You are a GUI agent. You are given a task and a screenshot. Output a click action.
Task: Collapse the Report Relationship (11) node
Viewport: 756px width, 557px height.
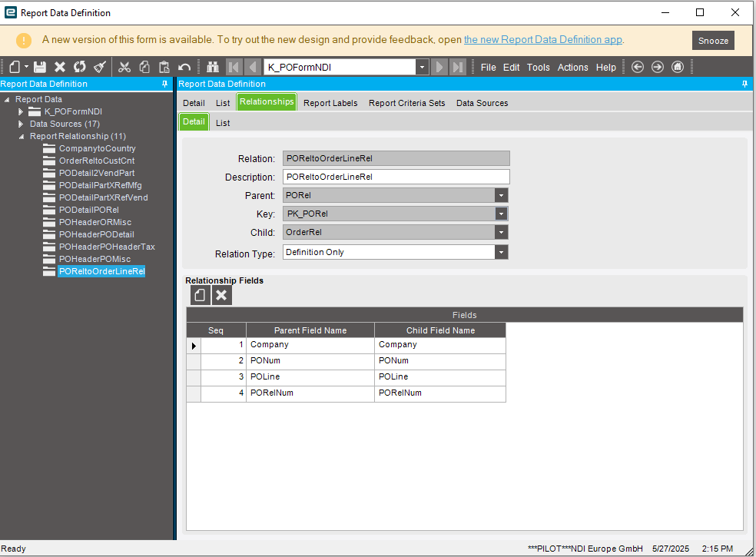(x=22, y=137)
